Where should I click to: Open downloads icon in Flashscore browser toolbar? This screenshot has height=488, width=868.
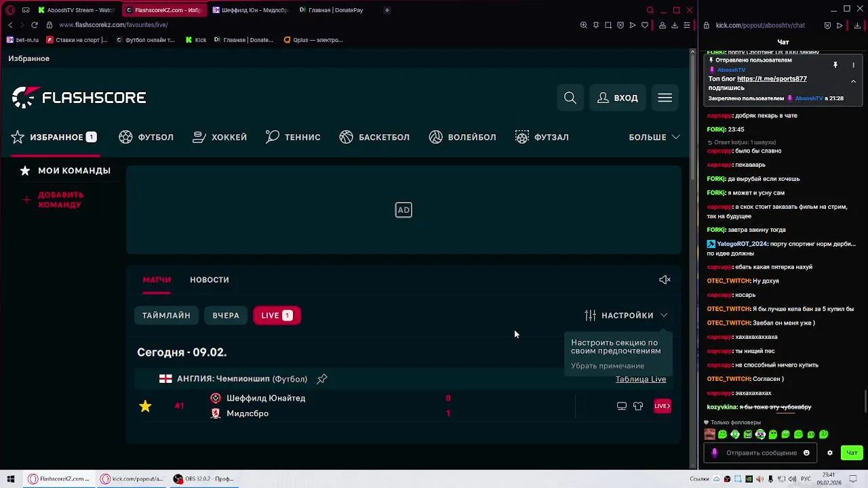click(x=675, y=25)
